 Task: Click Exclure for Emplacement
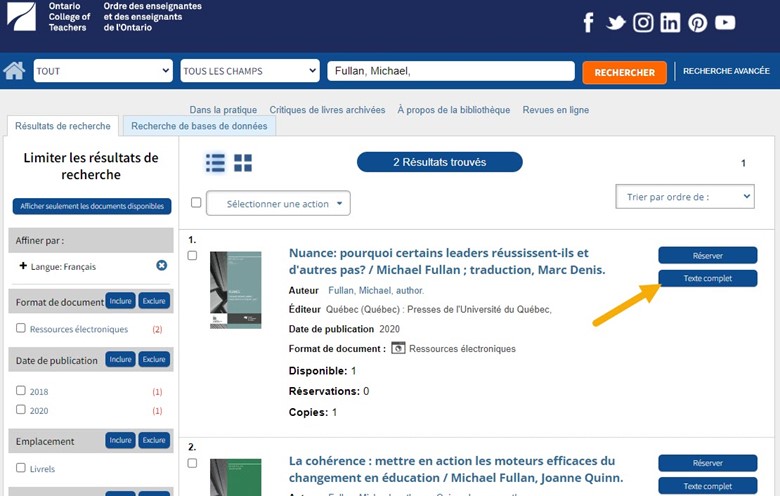(x=154, y=440)
